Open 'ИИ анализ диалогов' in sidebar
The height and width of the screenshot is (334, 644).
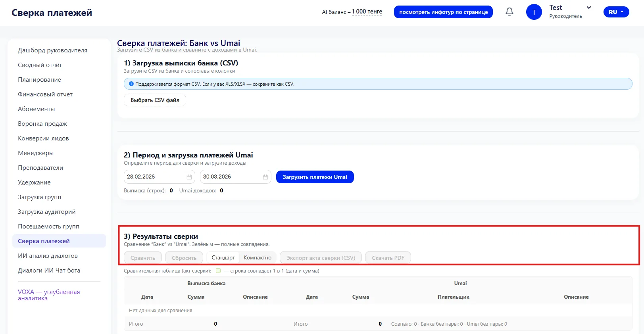[x=48, y=256]
